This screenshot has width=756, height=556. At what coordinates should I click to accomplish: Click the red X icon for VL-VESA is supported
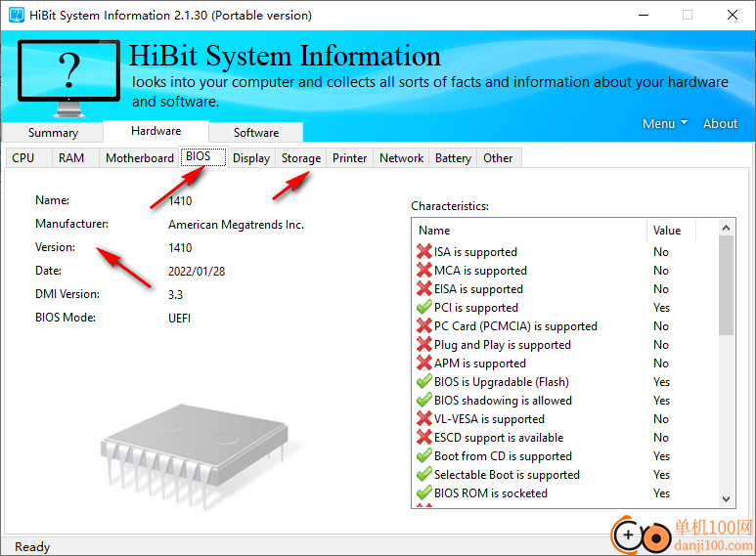click(x=423, y=418)
